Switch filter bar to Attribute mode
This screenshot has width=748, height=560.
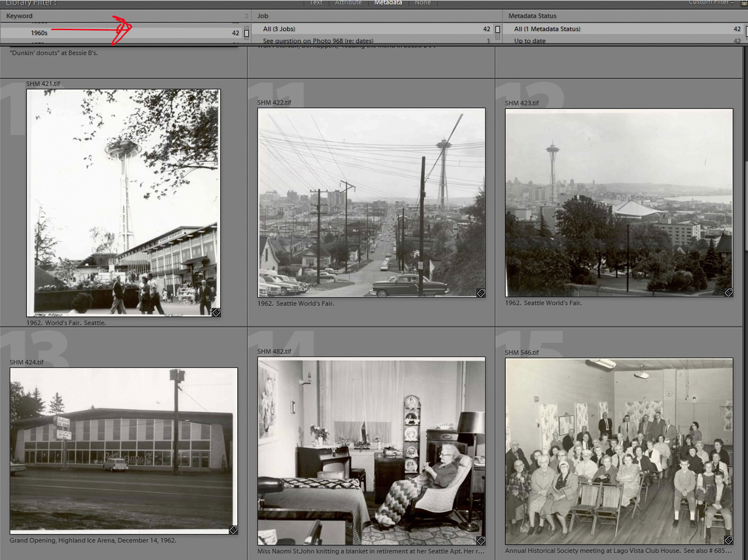pyautogui.click(x=348, y=3)
